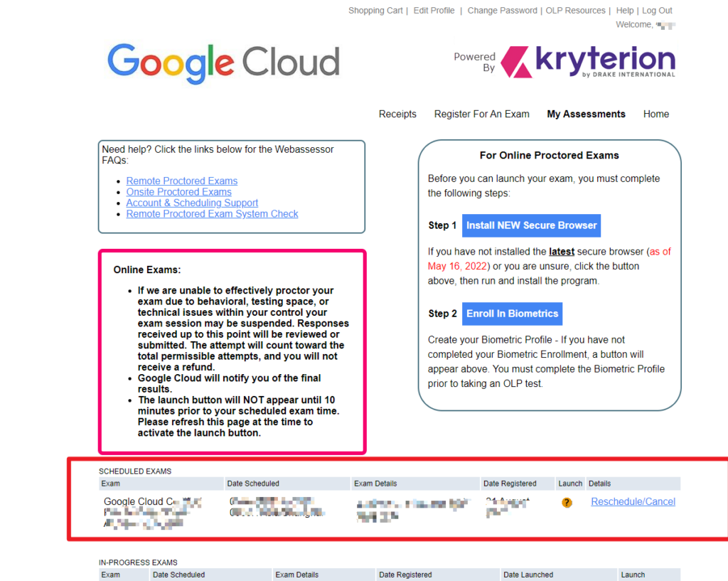Click the Google Cloud logo

(223, 63)
